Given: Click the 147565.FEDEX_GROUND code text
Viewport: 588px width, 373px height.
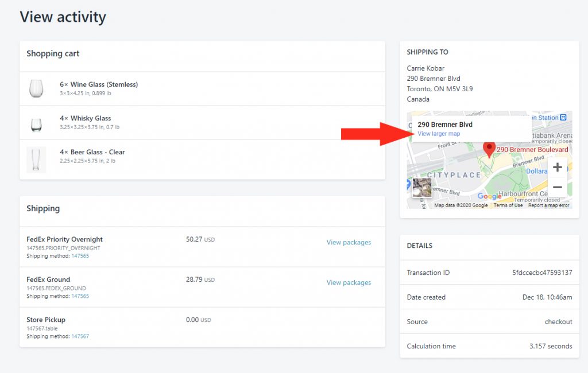Looking at the screenshot, I should pos(56,288).
